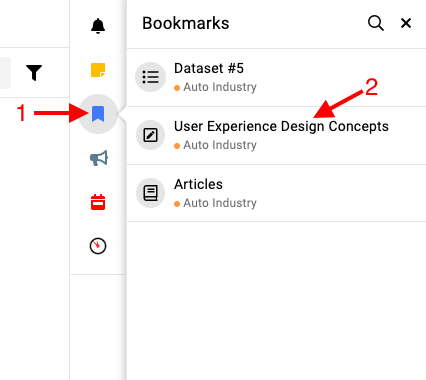Click the edit-note icon beside User Experience
This screenshot has width=426, height=380.
[x=150, y=135]
